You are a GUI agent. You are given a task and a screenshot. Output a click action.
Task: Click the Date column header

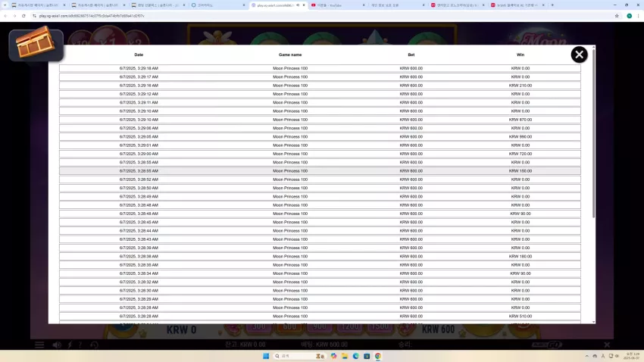click(139, 55)
